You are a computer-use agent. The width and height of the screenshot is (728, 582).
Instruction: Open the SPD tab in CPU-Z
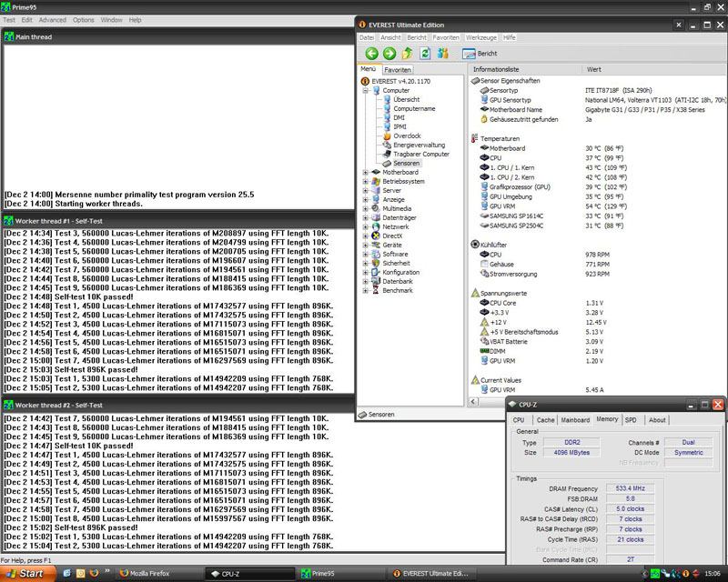pos(631,420)
